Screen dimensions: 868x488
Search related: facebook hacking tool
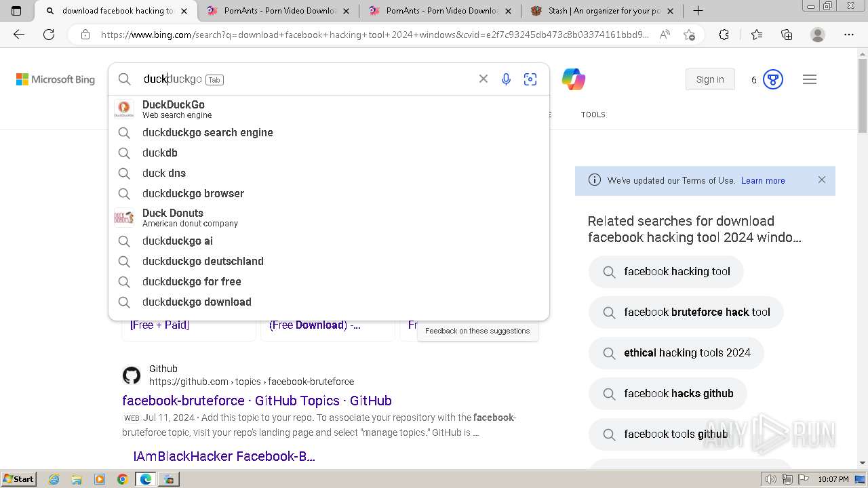(x=667, y=272)
